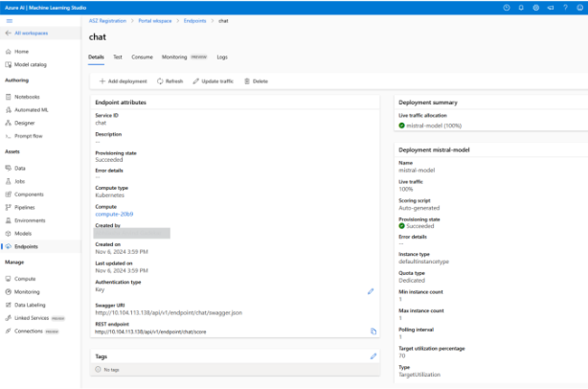
Task: Go back to All workspaces
Action: pos(27,33)
